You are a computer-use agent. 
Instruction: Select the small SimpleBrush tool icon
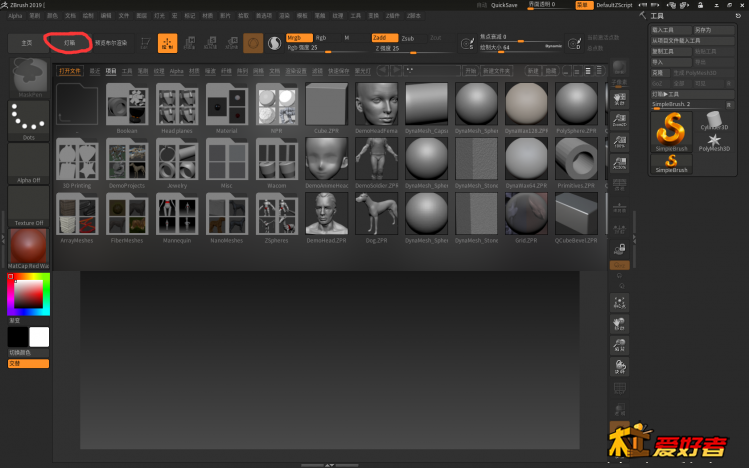pyautogui.click(x=671, y=163)
